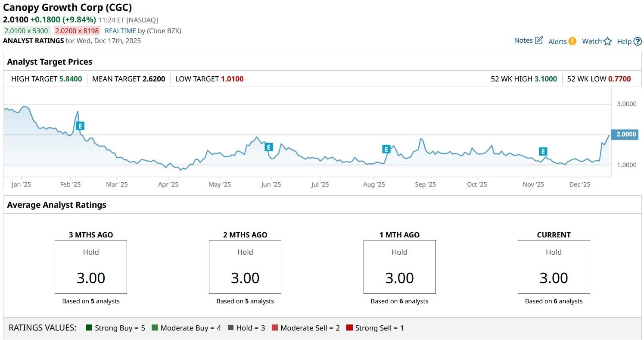The image size is (644, 340).
Task: Click the Average Analyst Ratings heading
Action: tap(57, 205)
